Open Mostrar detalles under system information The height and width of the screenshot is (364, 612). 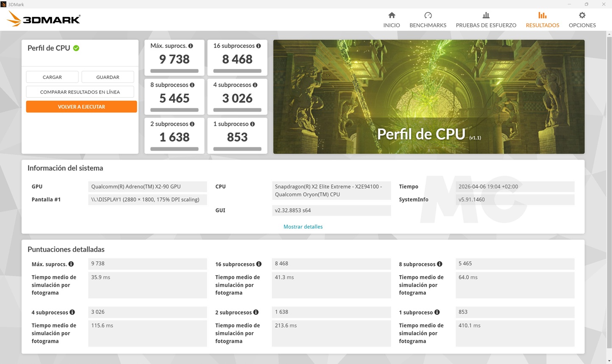[303, 226]
